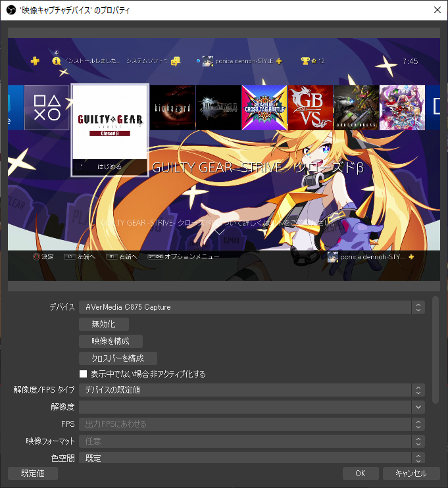
Task: Open the 色空間 dropdown showing 既定
Action: tap(252, 458)
